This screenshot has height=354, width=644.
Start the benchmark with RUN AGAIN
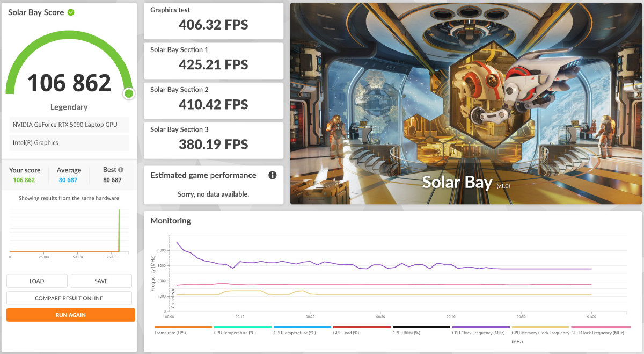(70, 315)
